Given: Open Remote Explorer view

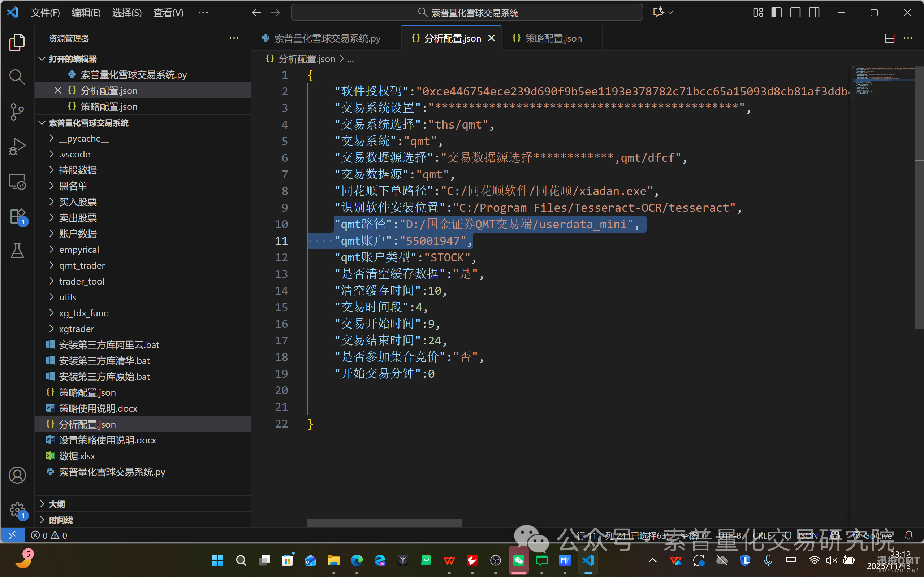Looking at the screenshot, I should pos(17,182).
